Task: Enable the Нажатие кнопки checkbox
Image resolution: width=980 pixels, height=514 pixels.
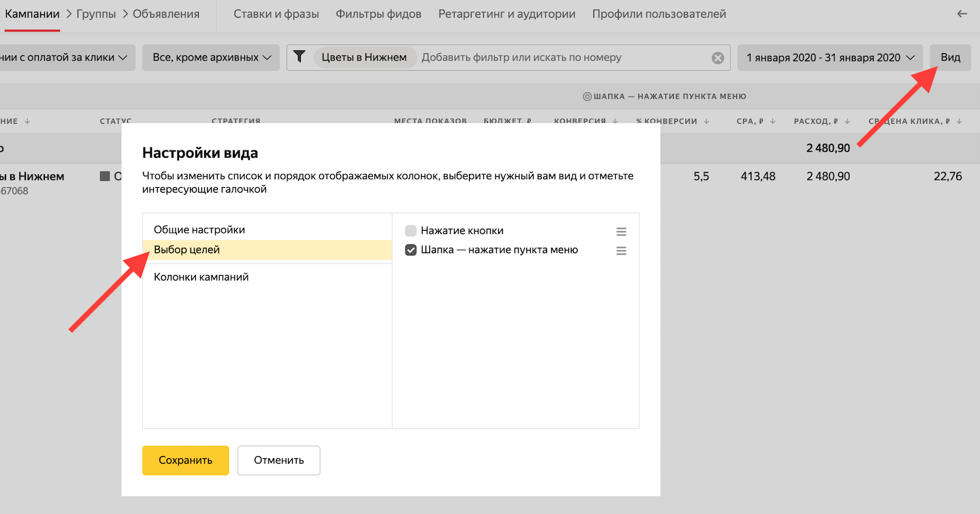Action: point(410,231)
